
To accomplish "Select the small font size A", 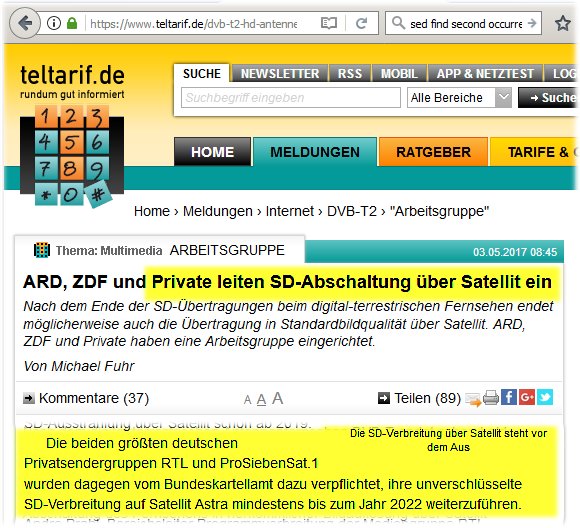I will 247,400.
